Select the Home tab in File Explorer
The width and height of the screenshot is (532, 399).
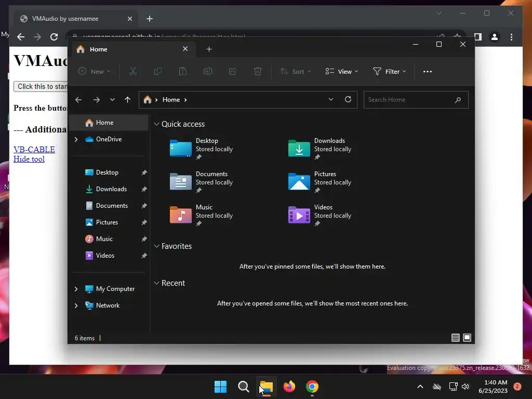tap(132, 49)
